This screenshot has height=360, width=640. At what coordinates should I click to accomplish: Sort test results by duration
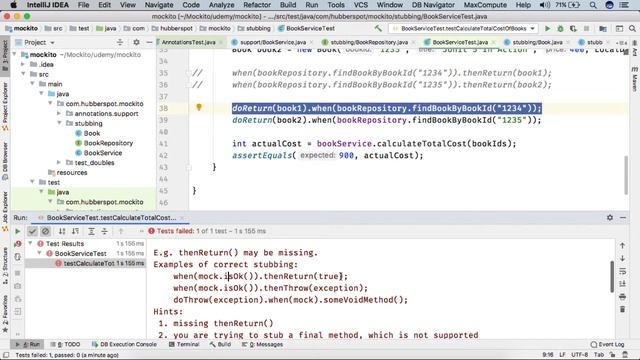click(x=76, y=231)
